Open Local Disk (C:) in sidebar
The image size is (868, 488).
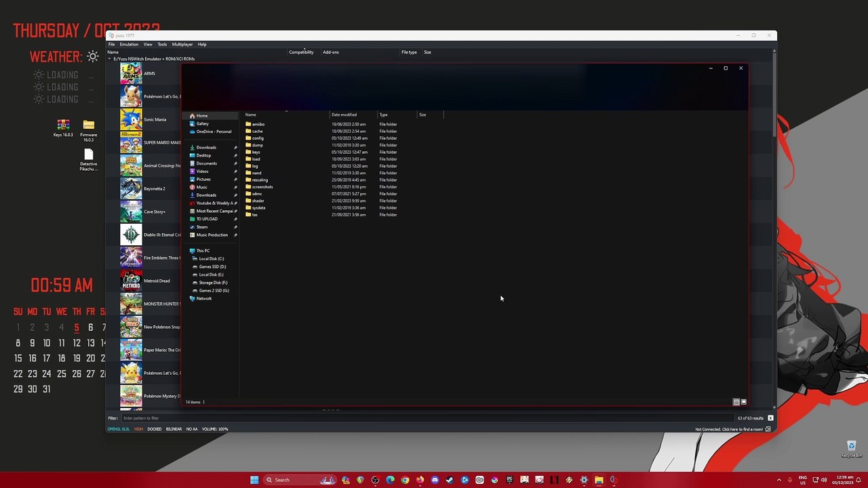[211, 258]
